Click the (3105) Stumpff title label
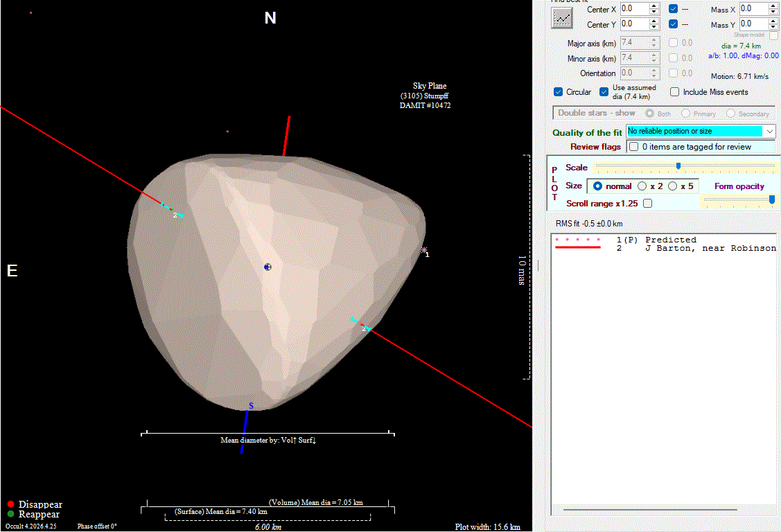Screen dimensions: 781x532 424,96
